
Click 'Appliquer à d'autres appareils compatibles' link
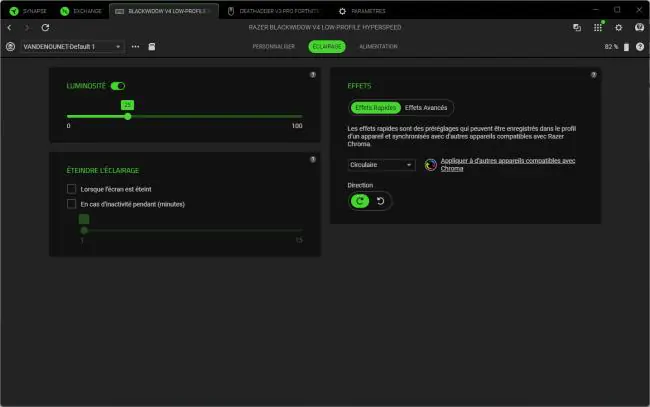[507, 165]
